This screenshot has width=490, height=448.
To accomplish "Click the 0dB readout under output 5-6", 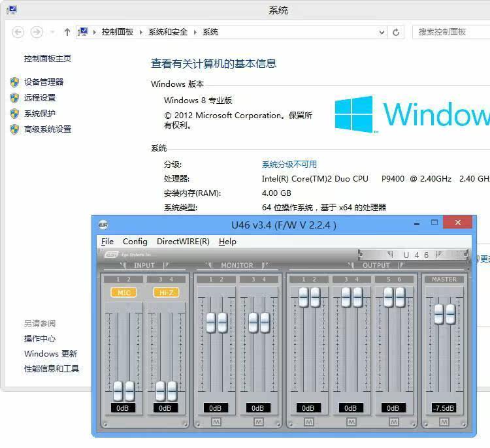I will [393, 408].
